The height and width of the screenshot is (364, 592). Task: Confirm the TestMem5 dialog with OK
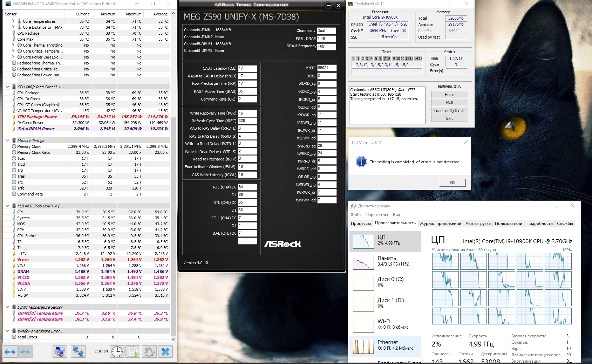pos(452,183)
